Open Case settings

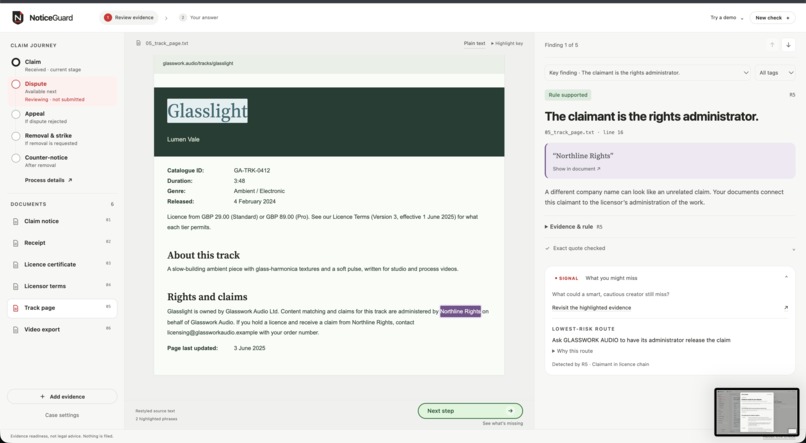(x=62, y=415)
